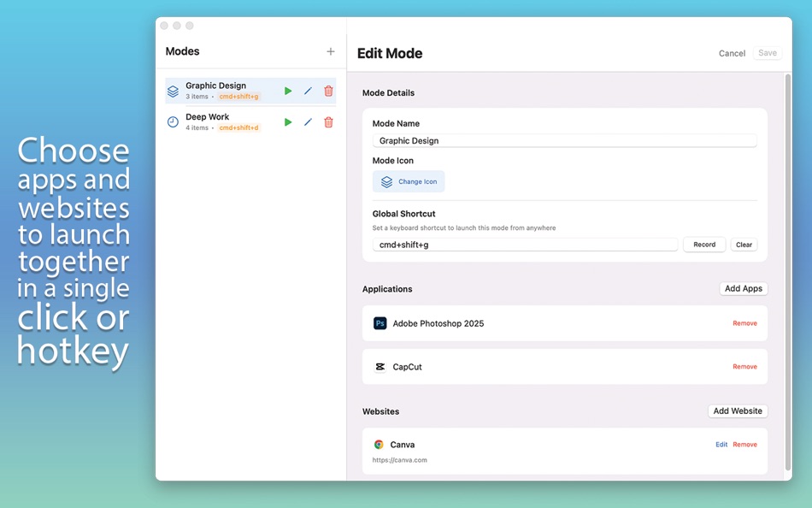Click the Edit Mode vertical scrollbar
812x508 pixels.
[x=788, y=272]
